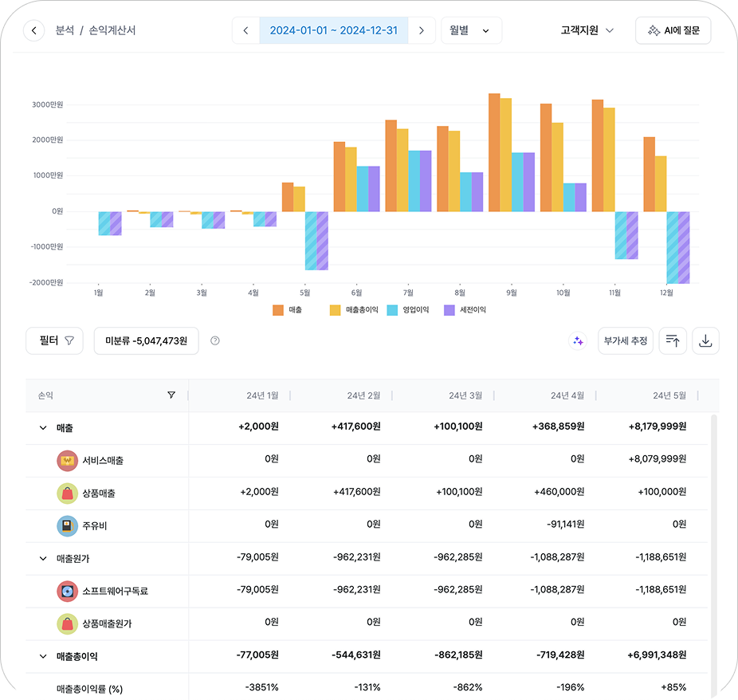738x700 pixels.
Task: Click the 서비스매출 category icon
Action: pos(67,461)
